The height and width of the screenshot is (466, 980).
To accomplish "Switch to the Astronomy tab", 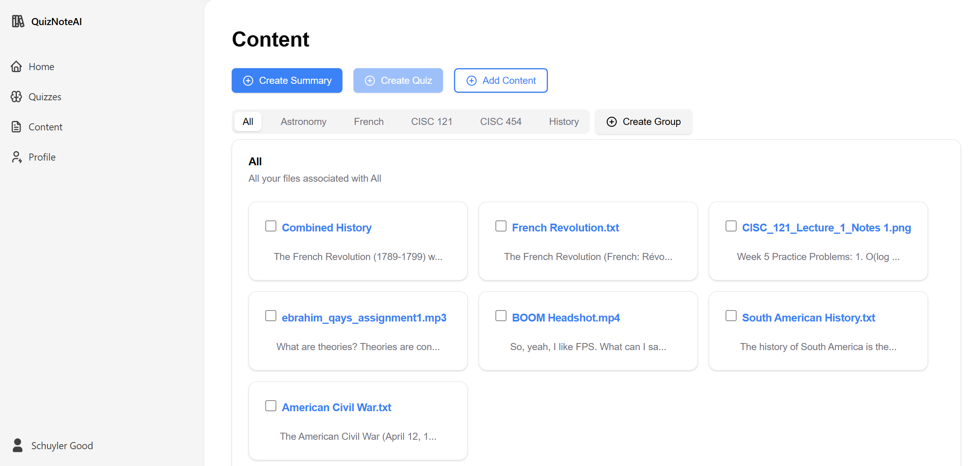I will tap(303, 122).
